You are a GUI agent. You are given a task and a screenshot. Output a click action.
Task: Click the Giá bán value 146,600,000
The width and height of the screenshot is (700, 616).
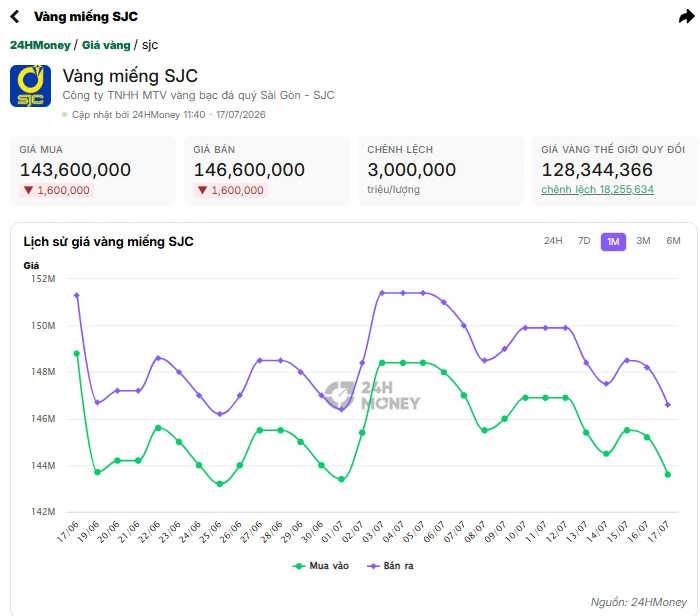tap(249, 170)
